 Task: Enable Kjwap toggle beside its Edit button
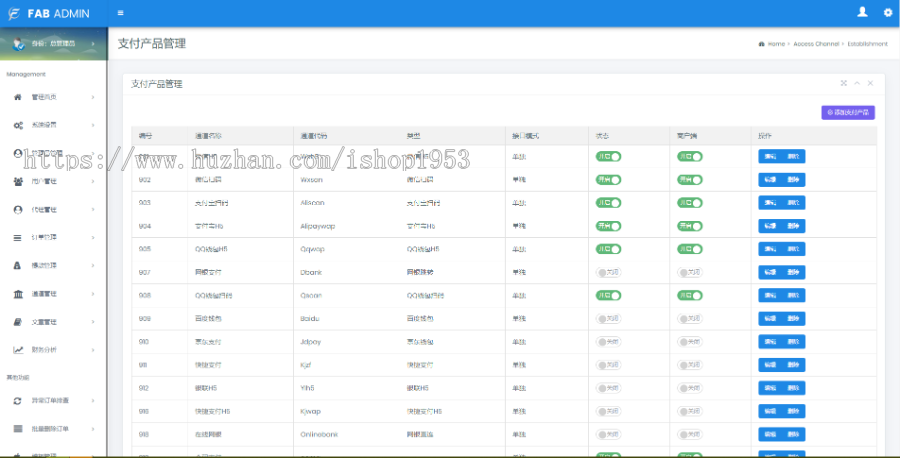click(690, 412)
